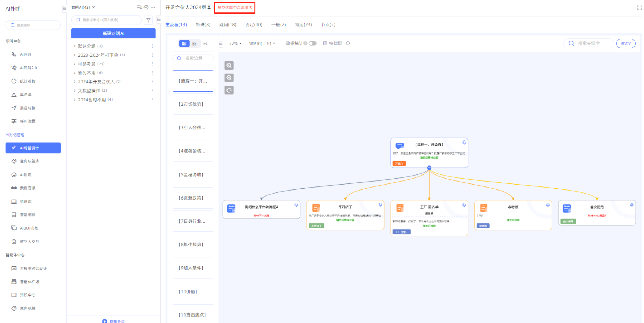This screenshot has height=323, width=644.
Task: Switch flow list to grid view
Action: 194,44
